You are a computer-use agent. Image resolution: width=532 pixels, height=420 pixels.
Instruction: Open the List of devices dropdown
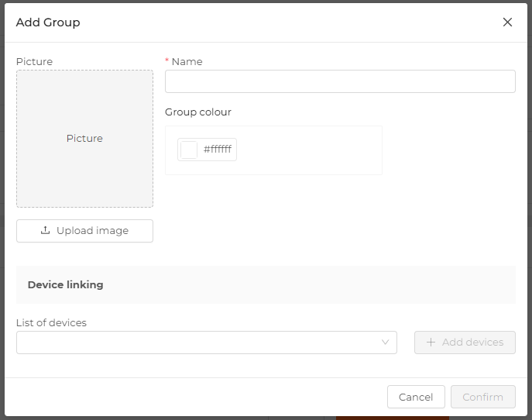207,343
